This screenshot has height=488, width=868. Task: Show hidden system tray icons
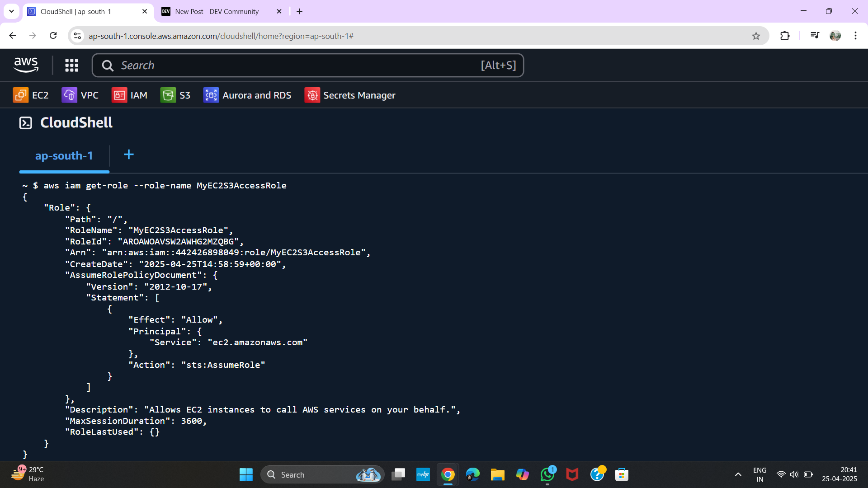coord(738,475)
